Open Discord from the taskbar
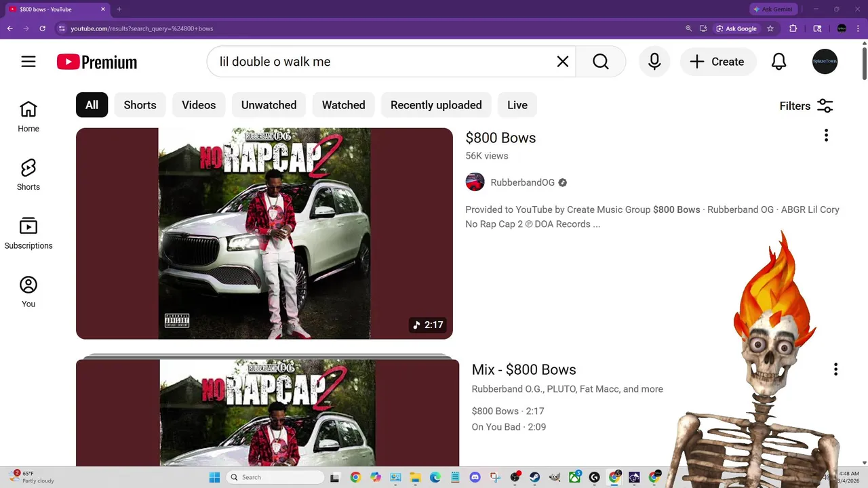Screen dimensions: 868x488 pyautogui.click(x=475, y=477)
